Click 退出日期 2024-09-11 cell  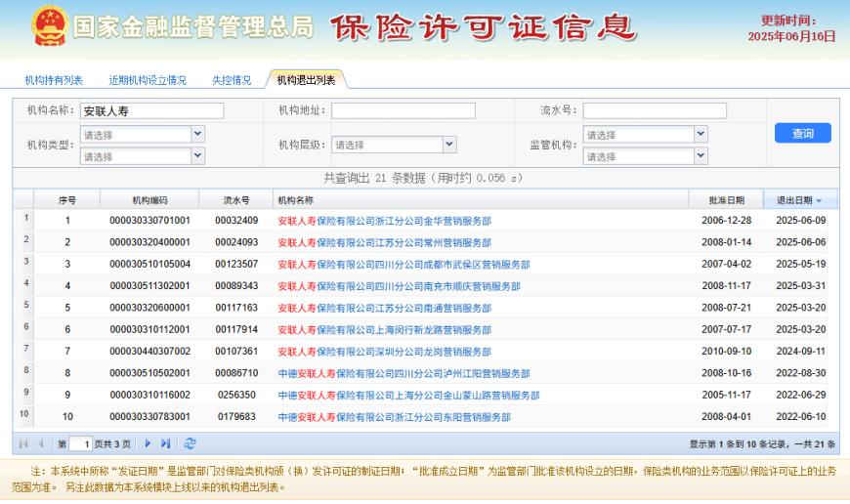pos(801,352)
